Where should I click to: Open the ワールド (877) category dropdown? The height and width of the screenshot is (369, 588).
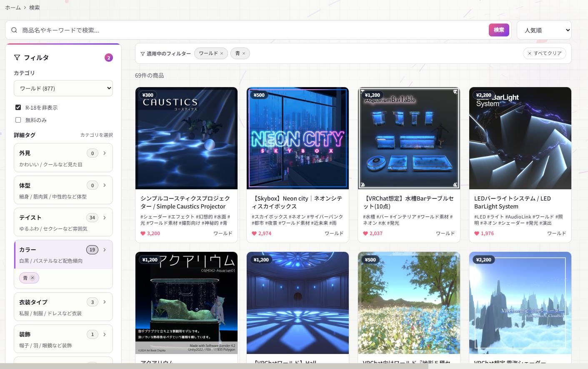coord(63,88)
